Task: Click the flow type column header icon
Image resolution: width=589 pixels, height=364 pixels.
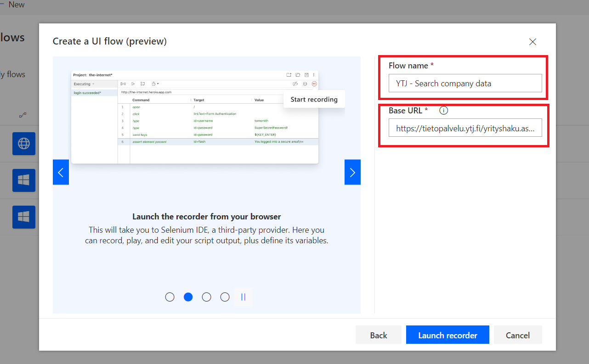Action: [23, 115]
